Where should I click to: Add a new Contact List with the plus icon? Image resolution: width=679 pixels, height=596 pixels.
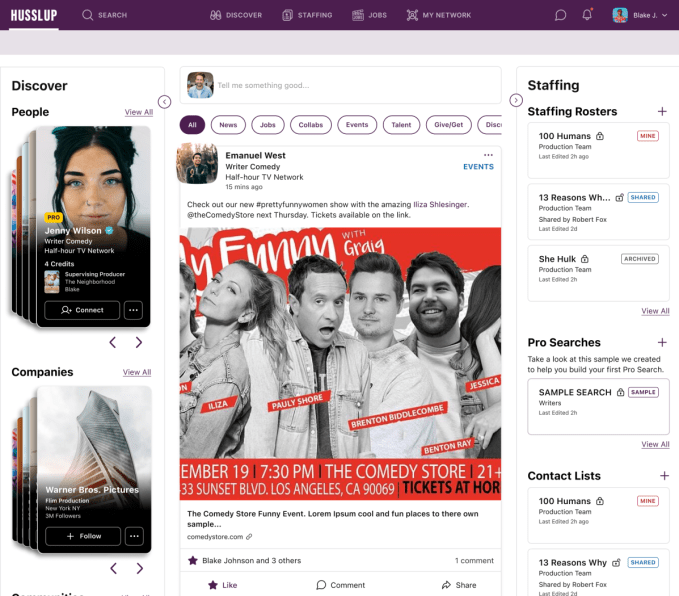coord(664,476)
